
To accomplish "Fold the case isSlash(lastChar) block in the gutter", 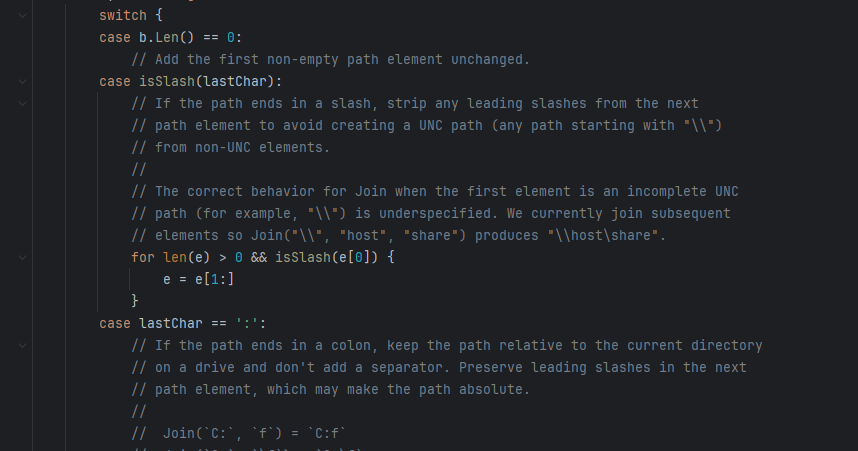I will 22,82.
